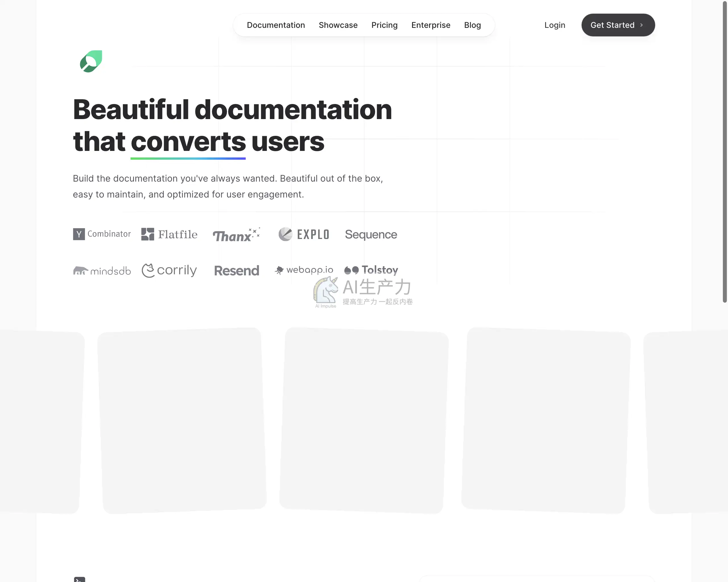728x582 pixels.
Task: Click the mindsdb logo
Action: click(102, 271)
